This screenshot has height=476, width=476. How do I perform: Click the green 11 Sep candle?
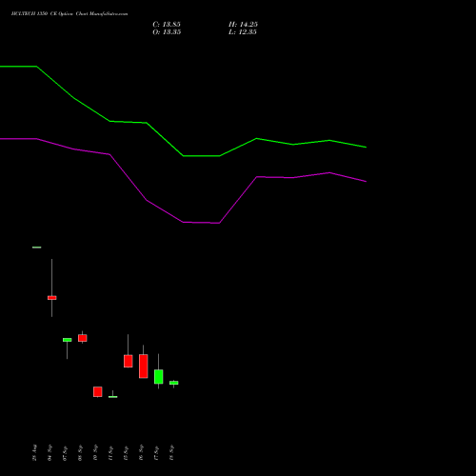point(113,397)
